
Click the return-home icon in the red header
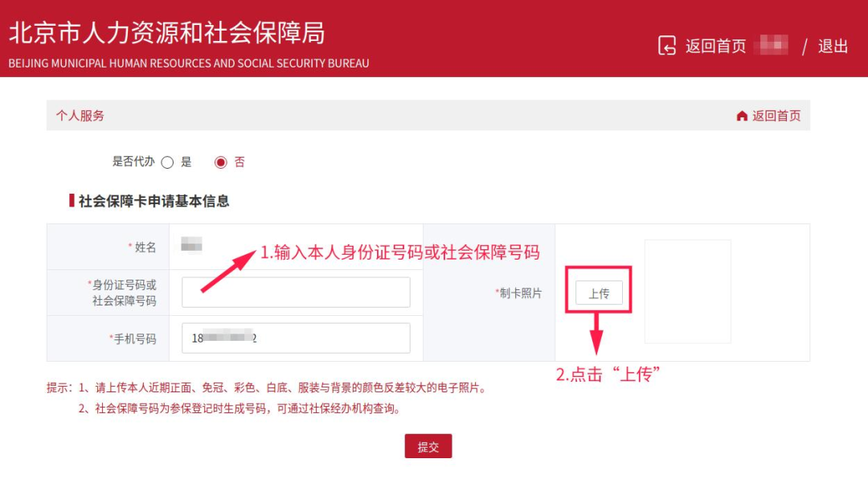(x=667, y=46)
